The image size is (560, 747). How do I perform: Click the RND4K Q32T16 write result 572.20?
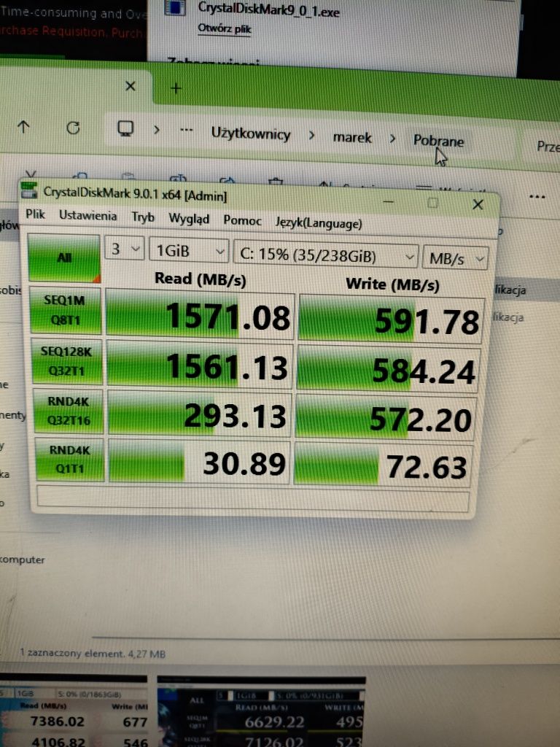385,417
